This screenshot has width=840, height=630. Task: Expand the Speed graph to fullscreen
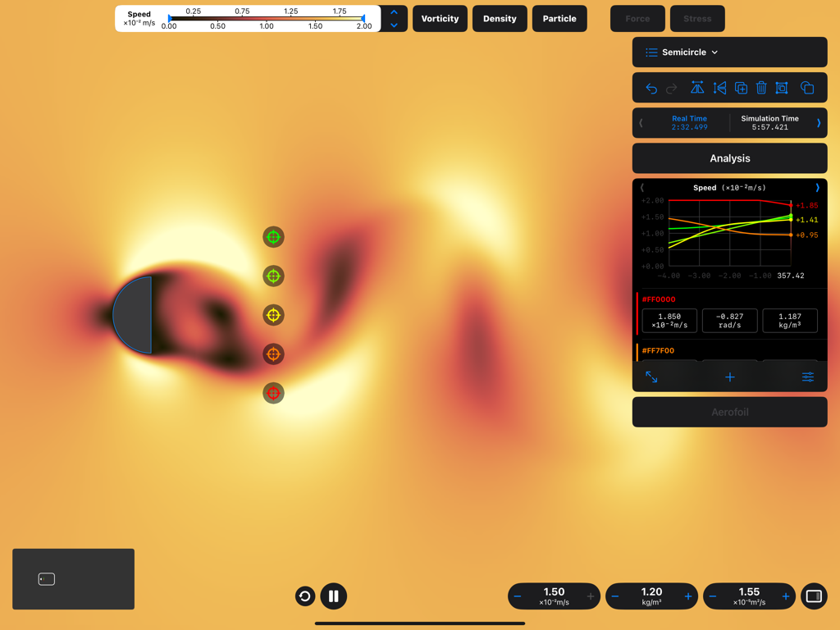pyautogui.click(x=651, y=377)
